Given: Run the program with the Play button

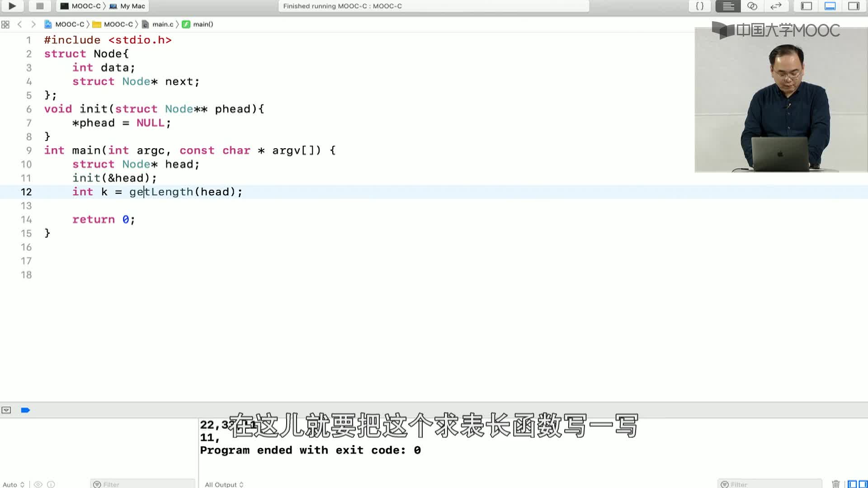Looking at the screenshot, I should (12, 6).
